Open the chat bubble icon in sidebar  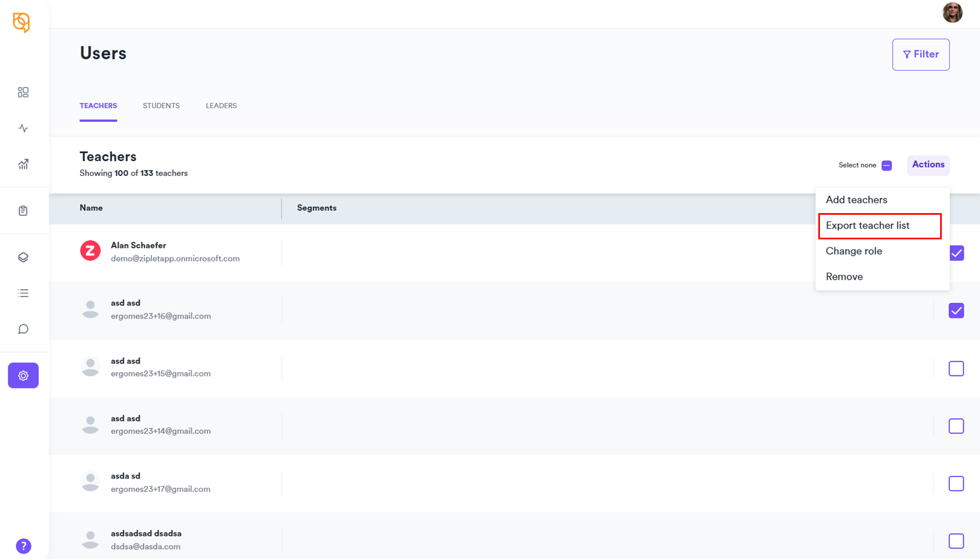[23, 329]
